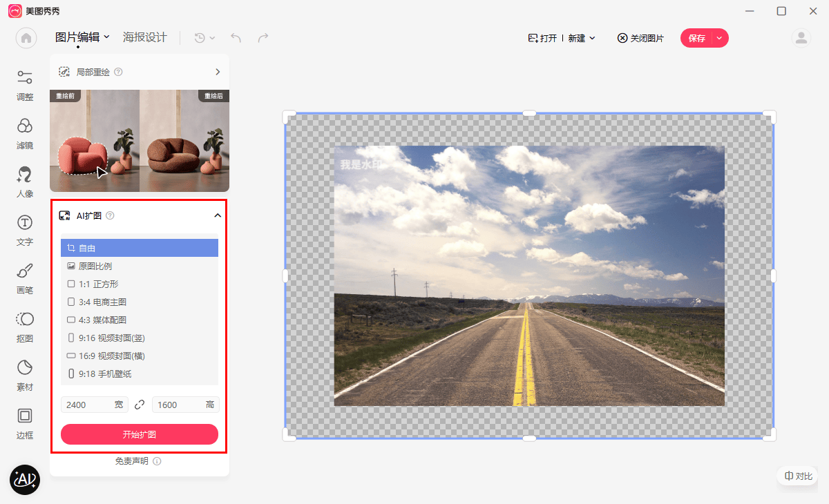The width and height of the screenshot is (829, 504).
Task: Open the 抠图 (Cutout) tool
Action: point(25,327)
